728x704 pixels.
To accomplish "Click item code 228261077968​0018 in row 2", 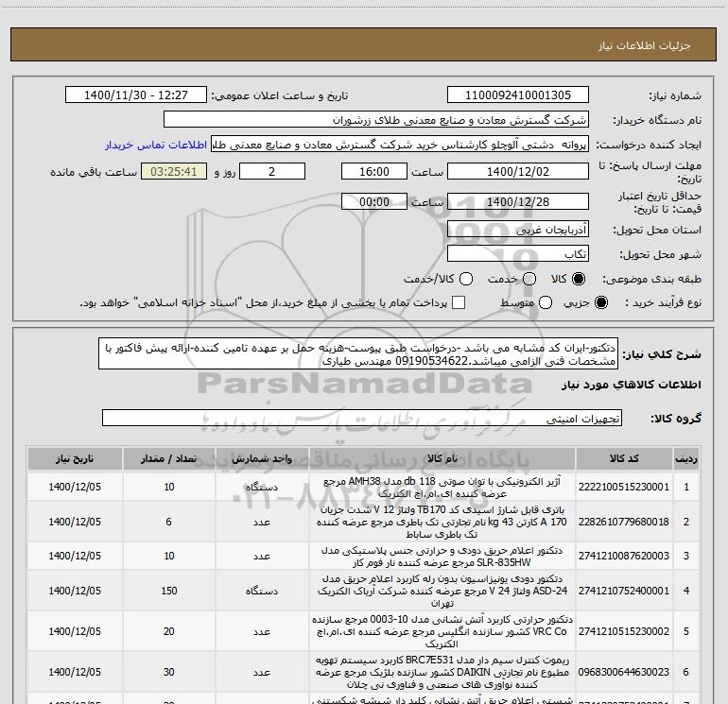I will tap(624, 522).
